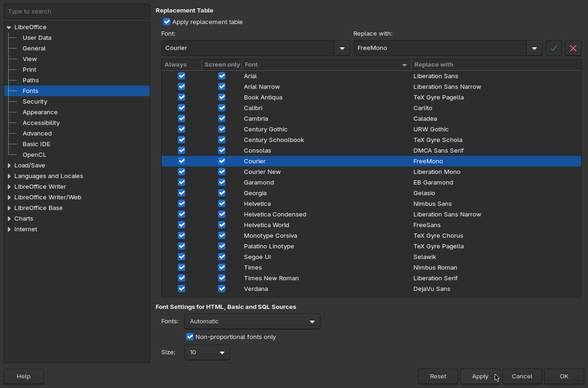Expand the LibreOffice Writer tree node
588x388 pixels.
9,187
